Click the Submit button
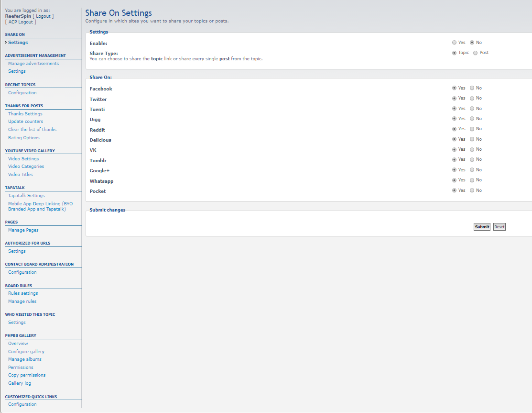The height and width of the screenshot is (413, 532). (482, 227)
